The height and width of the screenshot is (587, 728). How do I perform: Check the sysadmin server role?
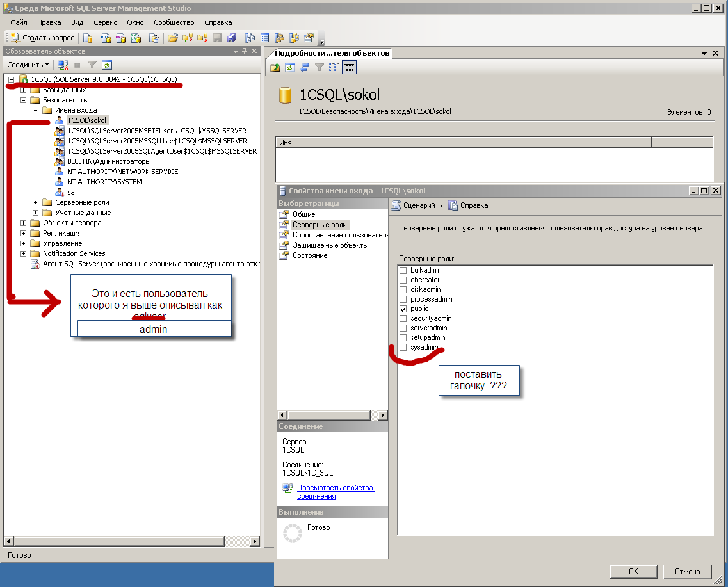[403, 348]
